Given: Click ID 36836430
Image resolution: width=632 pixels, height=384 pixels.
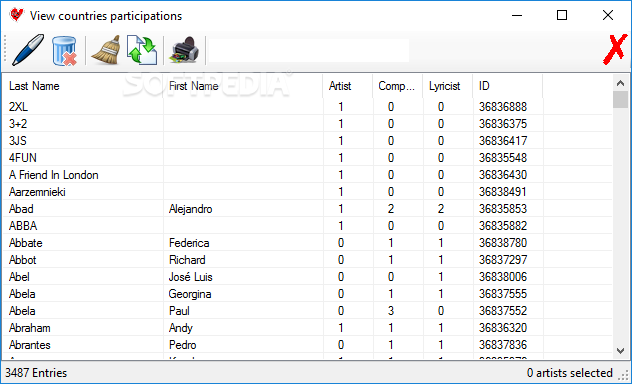Looking at the screenshot, I should click(x=503, y=175).
